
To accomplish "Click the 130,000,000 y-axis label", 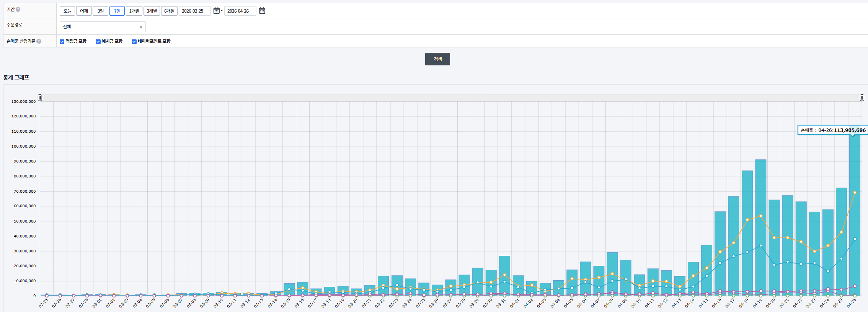I will tap(23, 102).
